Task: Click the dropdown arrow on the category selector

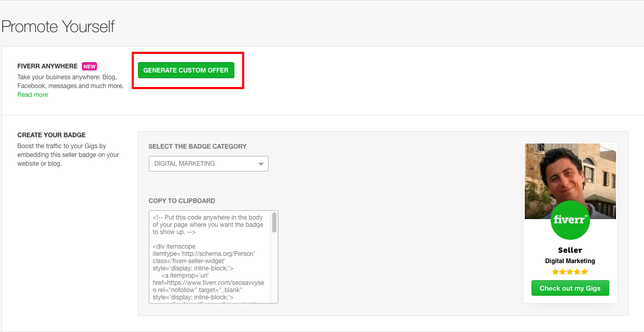Action: pos(261,163)
